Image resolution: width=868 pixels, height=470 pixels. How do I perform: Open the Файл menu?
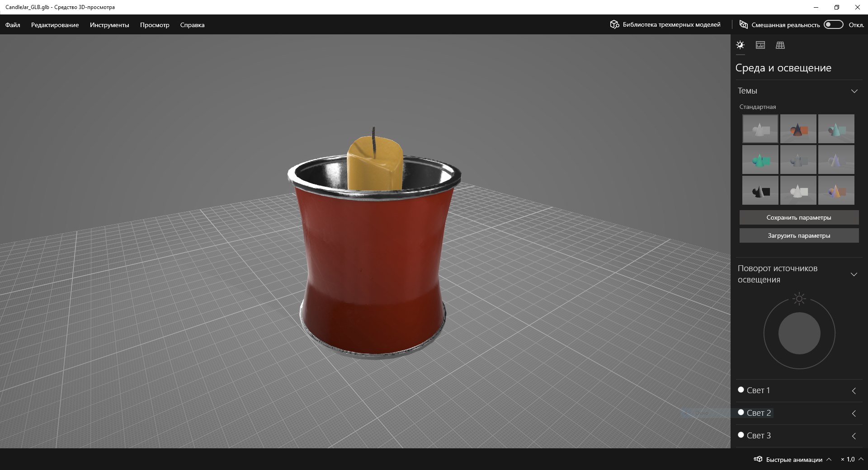pyautogui.click(x=13, y=25)
